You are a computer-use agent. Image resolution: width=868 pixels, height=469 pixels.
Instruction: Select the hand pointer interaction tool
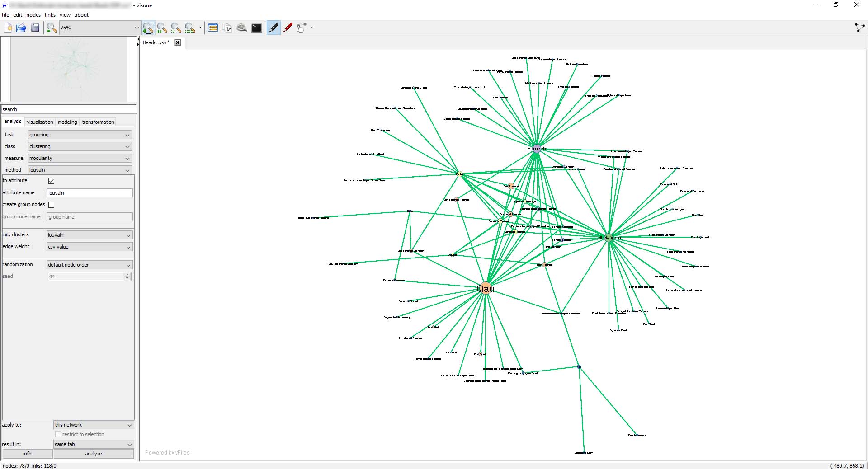pos(302,28)
